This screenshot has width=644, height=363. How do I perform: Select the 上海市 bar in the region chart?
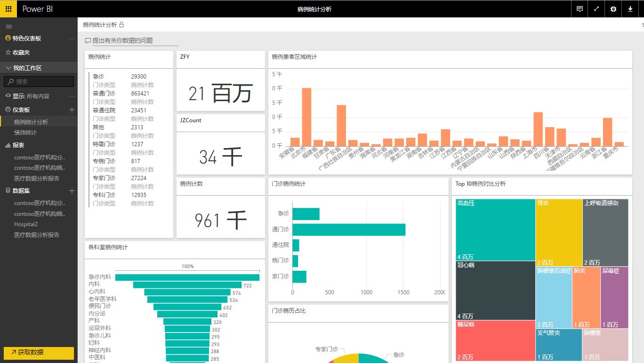[538, 129]
